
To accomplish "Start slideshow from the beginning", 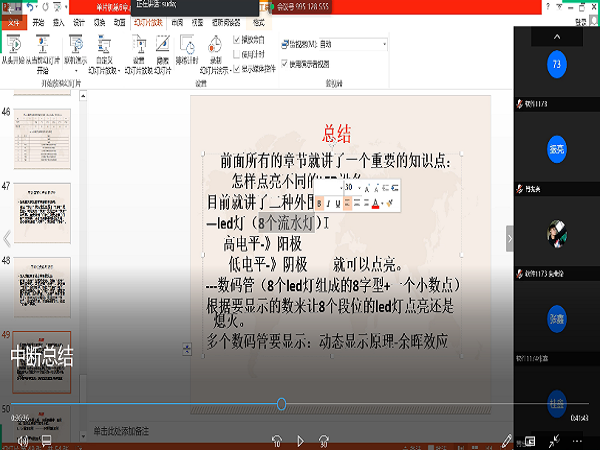I will (14, 48).
